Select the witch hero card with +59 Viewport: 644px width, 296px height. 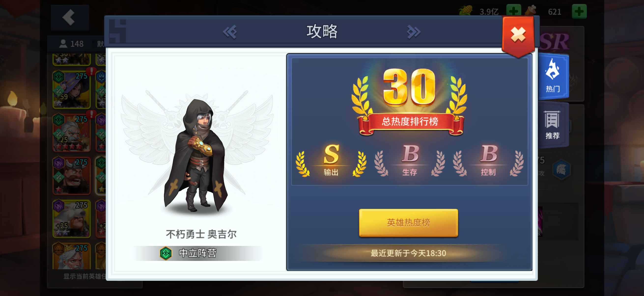point(71,89)
